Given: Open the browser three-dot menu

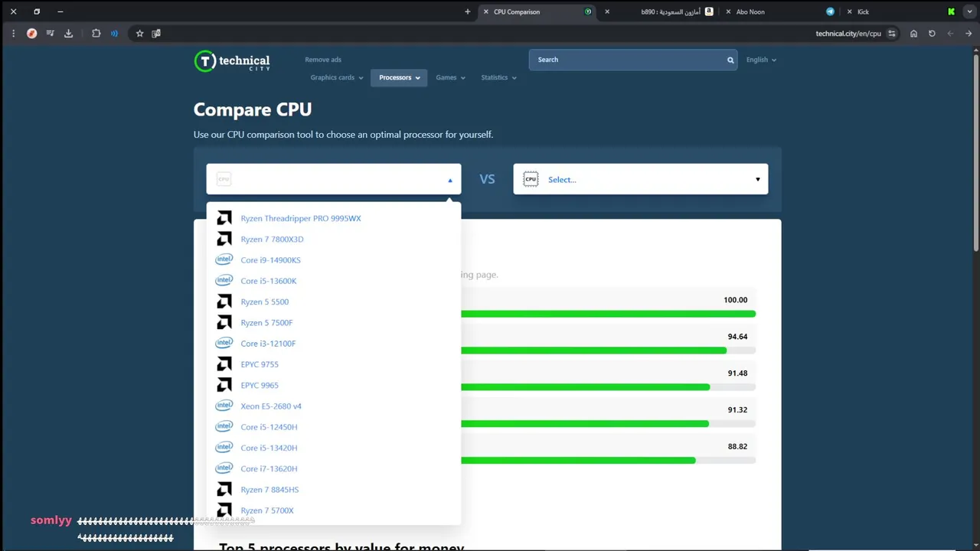Looking at the screenshot, I should coord(13,34).
